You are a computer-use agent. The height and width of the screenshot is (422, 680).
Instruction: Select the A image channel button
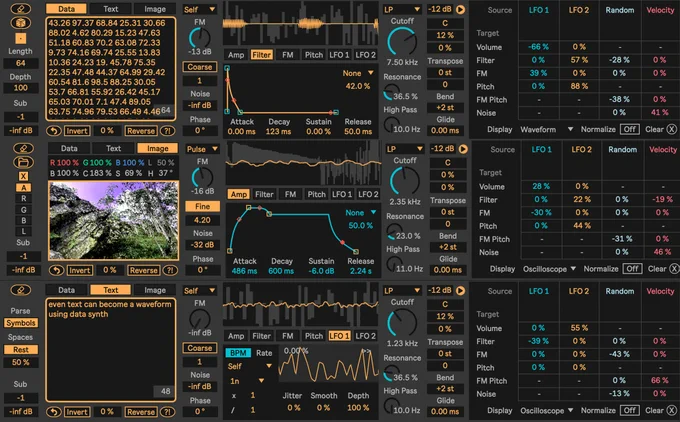tap(23, 188)
